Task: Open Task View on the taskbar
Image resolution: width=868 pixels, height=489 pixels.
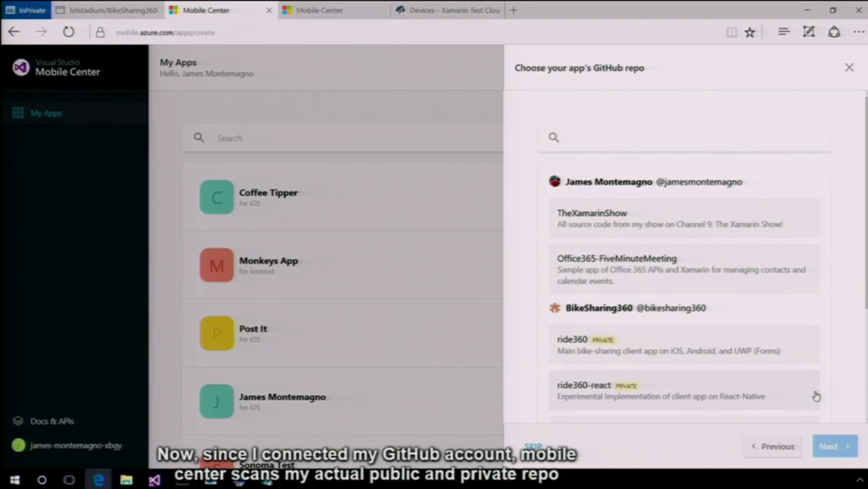Action: pyautogui.click(x=69, y=480)
